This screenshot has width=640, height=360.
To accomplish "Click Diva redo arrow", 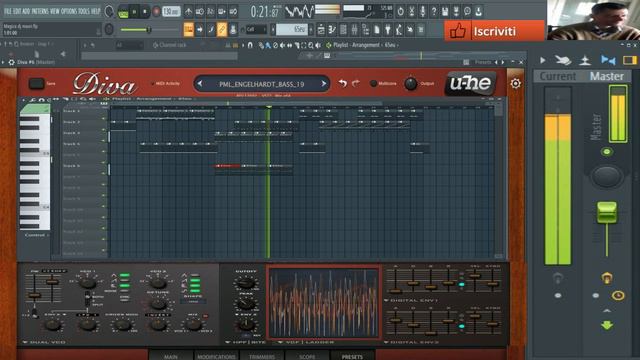I will [x=356, y=83].
